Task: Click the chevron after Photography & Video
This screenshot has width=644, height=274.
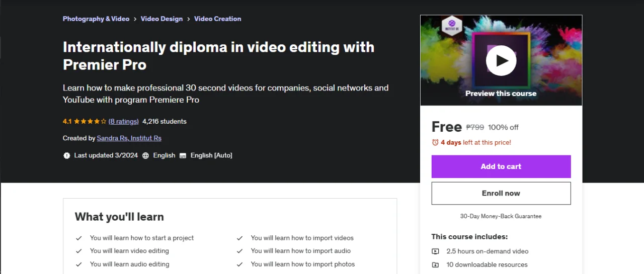Action: (135, 19)
